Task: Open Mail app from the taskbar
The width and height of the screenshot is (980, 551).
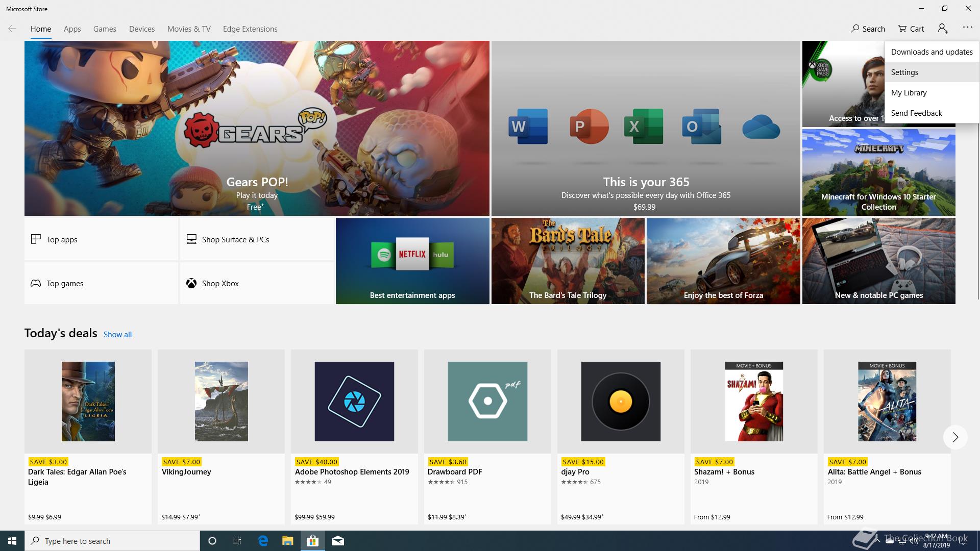Action: 338,541
